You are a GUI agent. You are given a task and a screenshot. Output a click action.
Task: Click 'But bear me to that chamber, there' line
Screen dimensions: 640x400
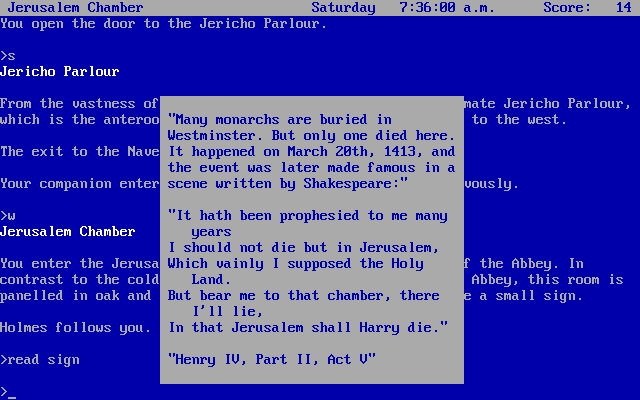(x=304, y=296)
